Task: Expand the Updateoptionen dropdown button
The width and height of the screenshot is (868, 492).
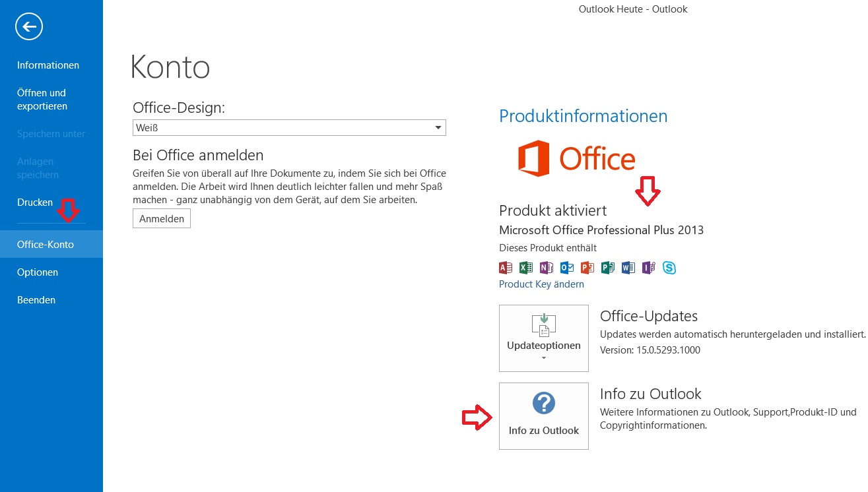Action: (x=544, y=338)
